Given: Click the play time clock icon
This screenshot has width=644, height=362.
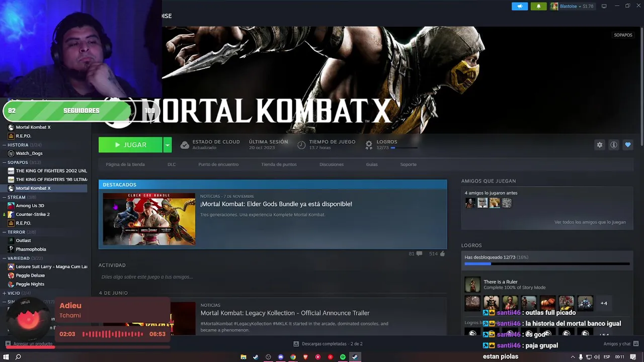Looking at the screenshot, I should click(x=301, y=145).
